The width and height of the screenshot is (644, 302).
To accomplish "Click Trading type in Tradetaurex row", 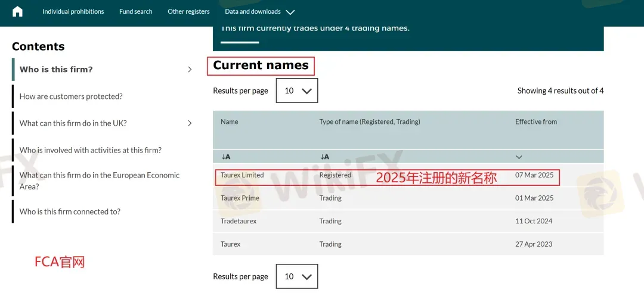I will [x=330, y=221].
